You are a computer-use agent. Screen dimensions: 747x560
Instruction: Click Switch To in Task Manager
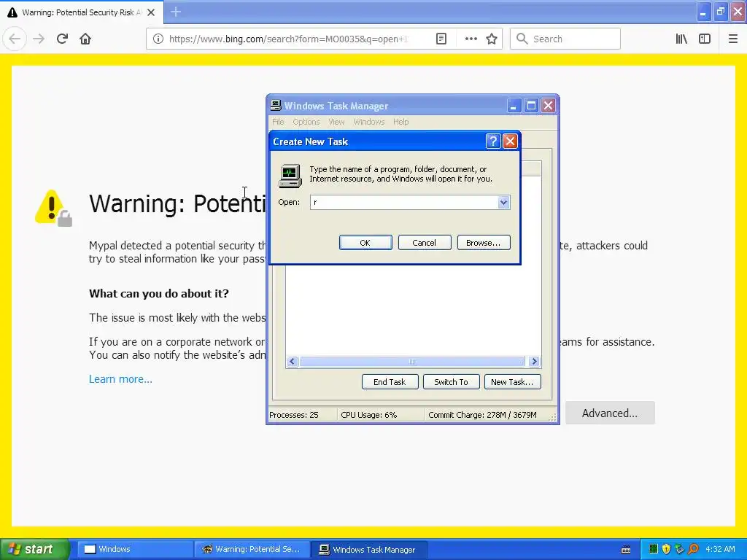tap(451, 382)
